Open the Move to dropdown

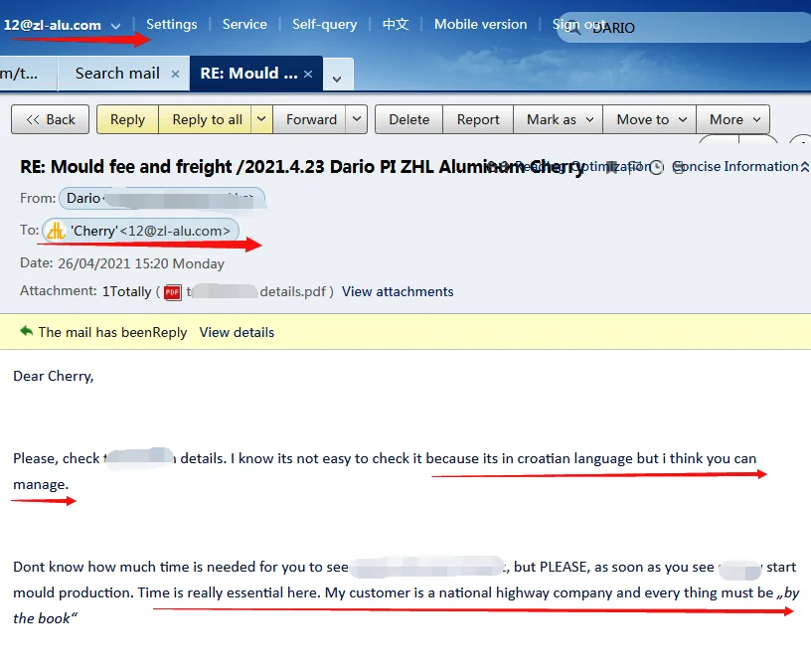(x=650, y=119)
